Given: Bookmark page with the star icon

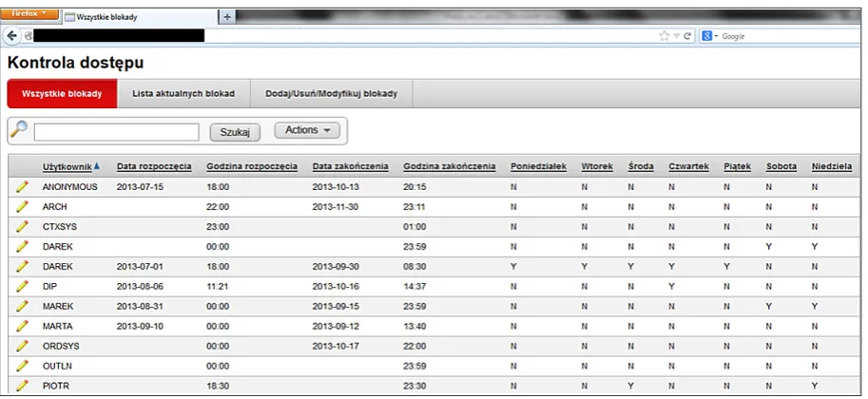Looking at the screenshot, I should [x=665, y=36].
